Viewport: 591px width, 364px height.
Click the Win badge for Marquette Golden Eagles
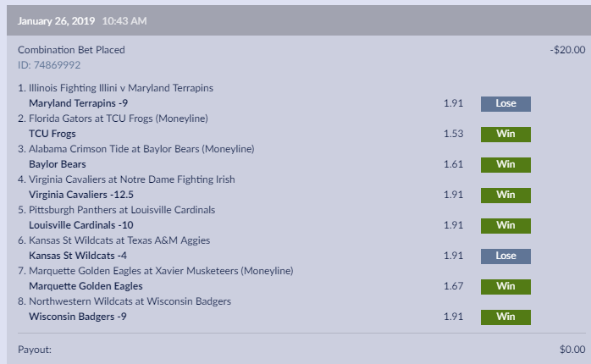tap(505, 286)
